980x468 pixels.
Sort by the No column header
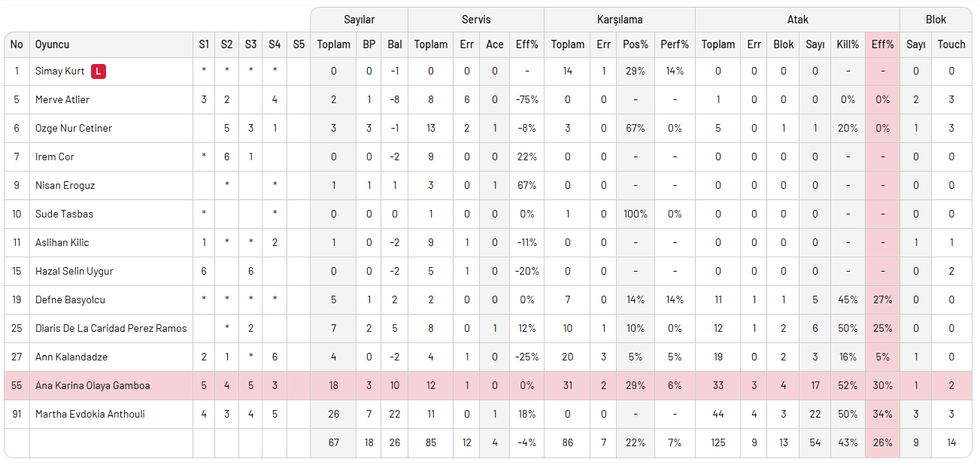(x=17, y=44)
